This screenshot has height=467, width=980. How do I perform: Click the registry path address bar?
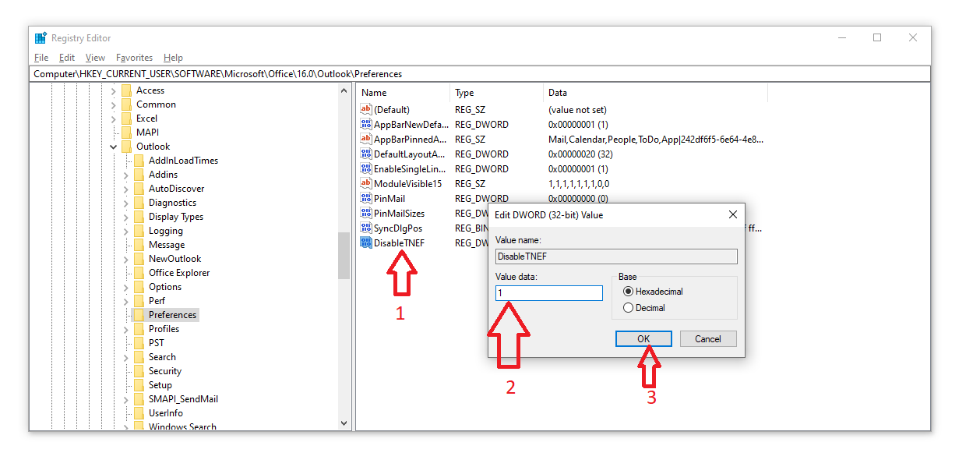(481, 74)
